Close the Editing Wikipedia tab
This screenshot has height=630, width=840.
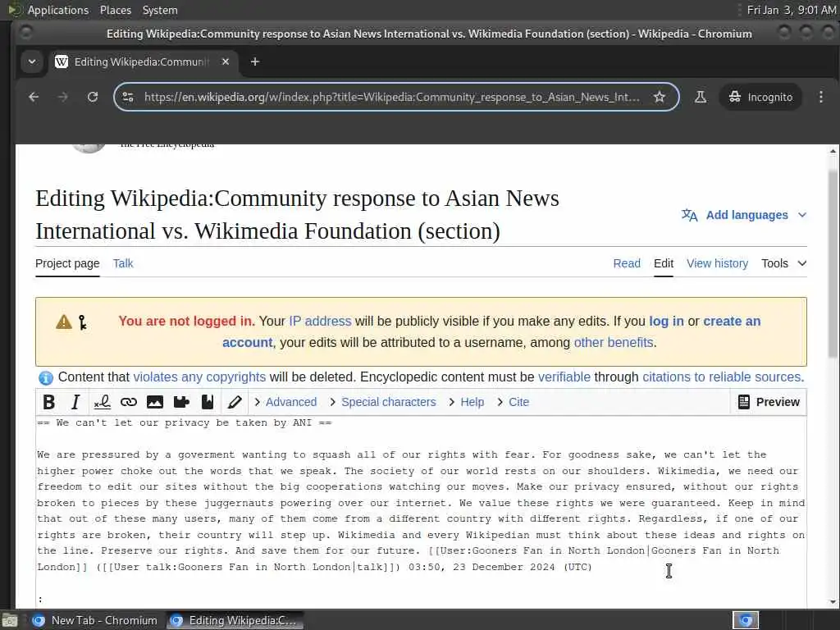(x=226, y=62)
